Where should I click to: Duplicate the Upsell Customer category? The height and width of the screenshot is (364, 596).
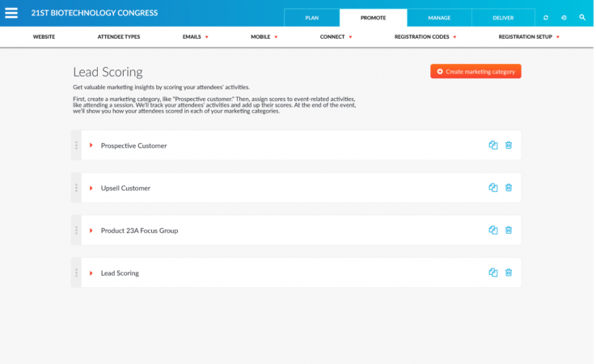coord(493,188)
